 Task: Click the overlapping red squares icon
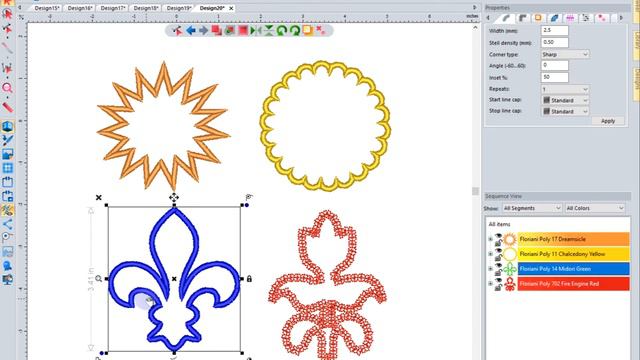216,31
